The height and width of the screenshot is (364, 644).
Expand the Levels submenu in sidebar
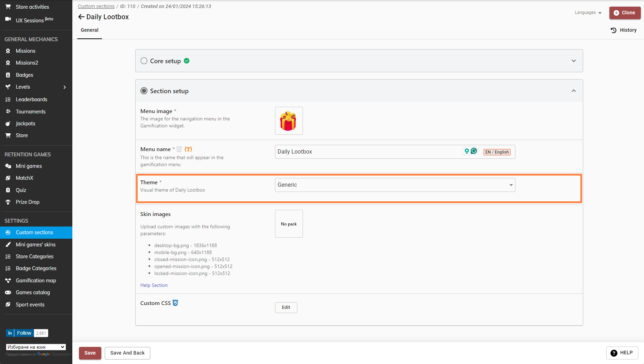coord(65,87)
